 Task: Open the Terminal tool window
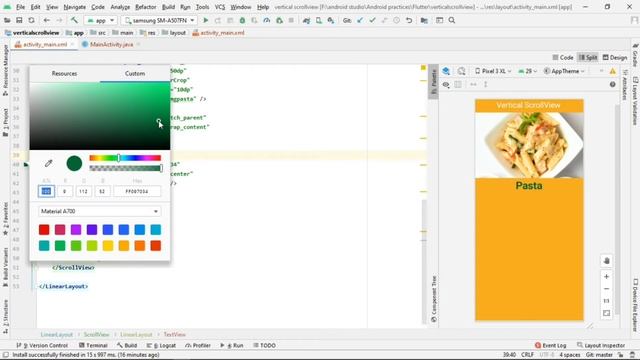(93, 345)
